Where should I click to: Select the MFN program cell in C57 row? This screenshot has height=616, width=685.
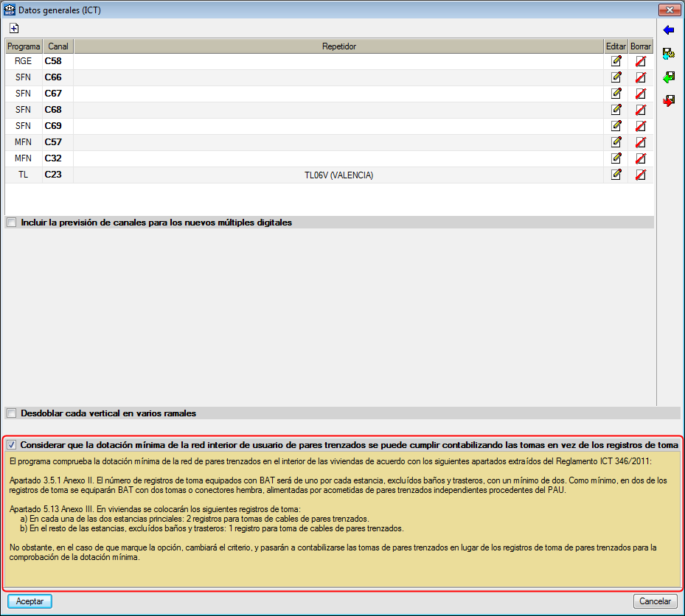tap(24, 142)
